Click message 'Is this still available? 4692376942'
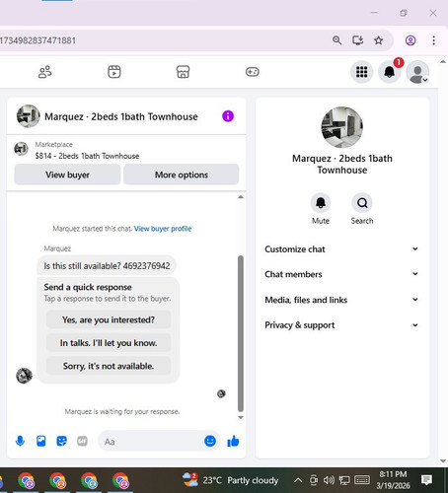The width and height of the screenshot is (448, 493). pyautogui.click(x=107, y=265)
